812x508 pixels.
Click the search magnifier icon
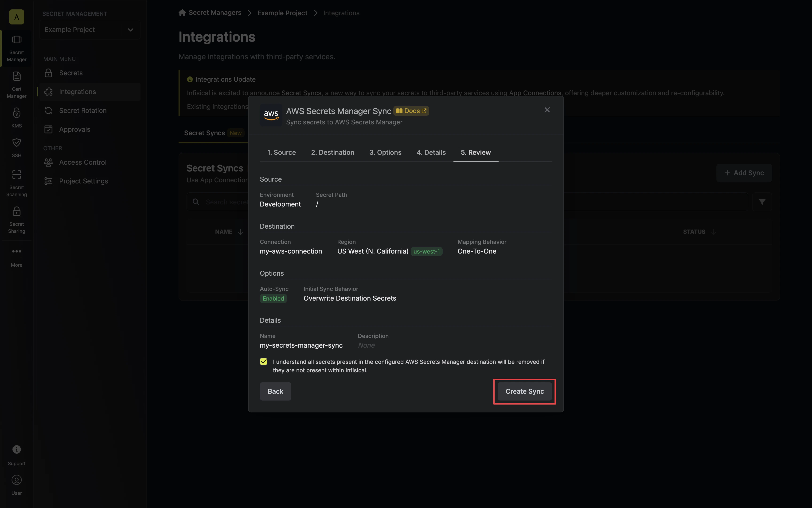tap(196, 202)
